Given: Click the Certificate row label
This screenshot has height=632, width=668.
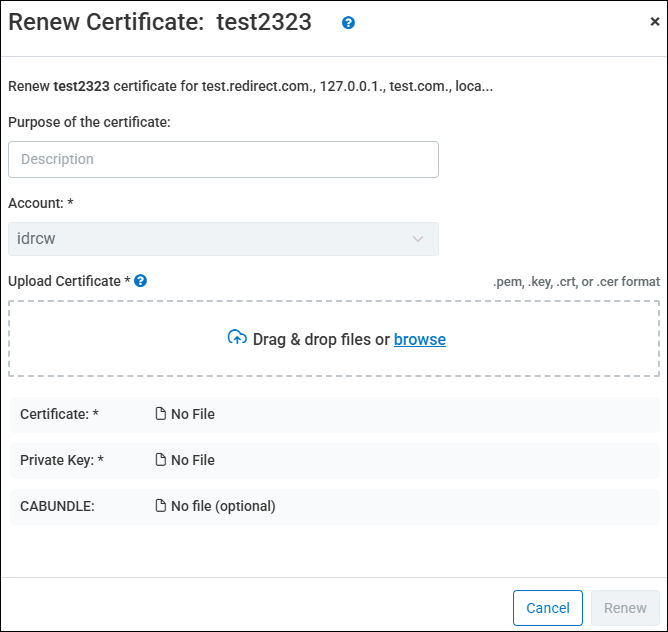Looking at the screenshot, I should coord(59,414).
